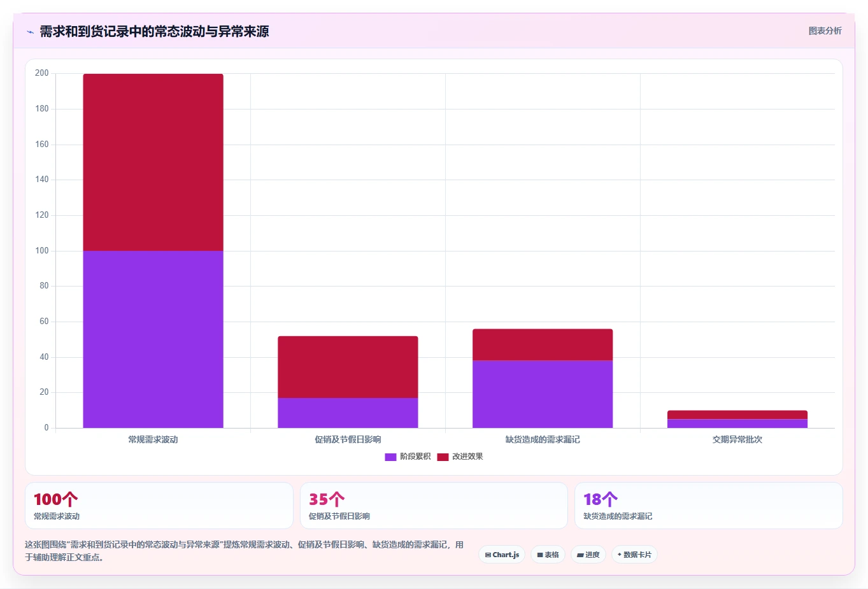This screenshot has height=589, width=868.
Task: Click the 20 y-axis tick label
Action: pos(44,392)
